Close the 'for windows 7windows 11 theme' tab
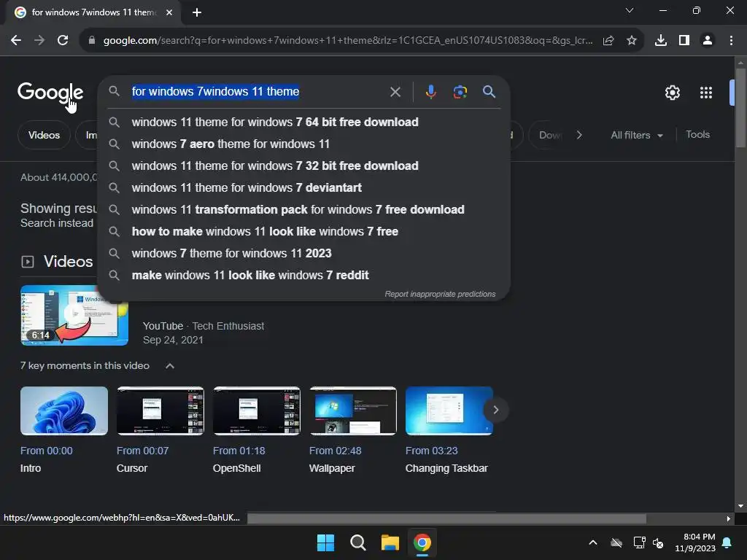 [169, 12]
